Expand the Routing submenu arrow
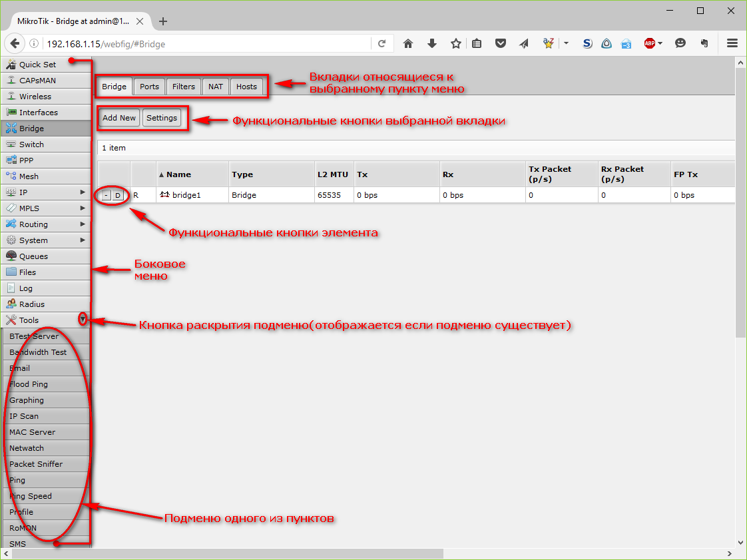This screenshot has height=560, width=747. point(83,224)
